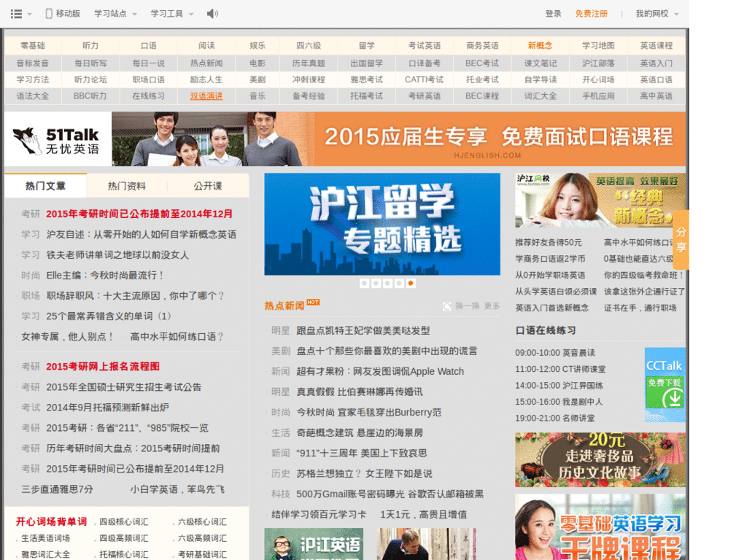Click the 沪江留学专题精选 carousel banner
The image size is (747, 560).
[x=382, y=225]
